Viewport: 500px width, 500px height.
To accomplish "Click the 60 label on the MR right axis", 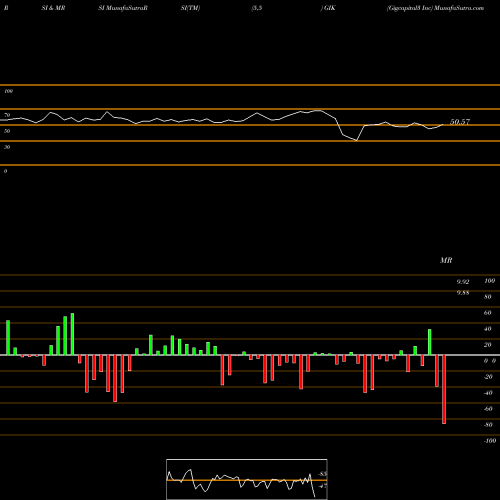I will click(488, 313).
